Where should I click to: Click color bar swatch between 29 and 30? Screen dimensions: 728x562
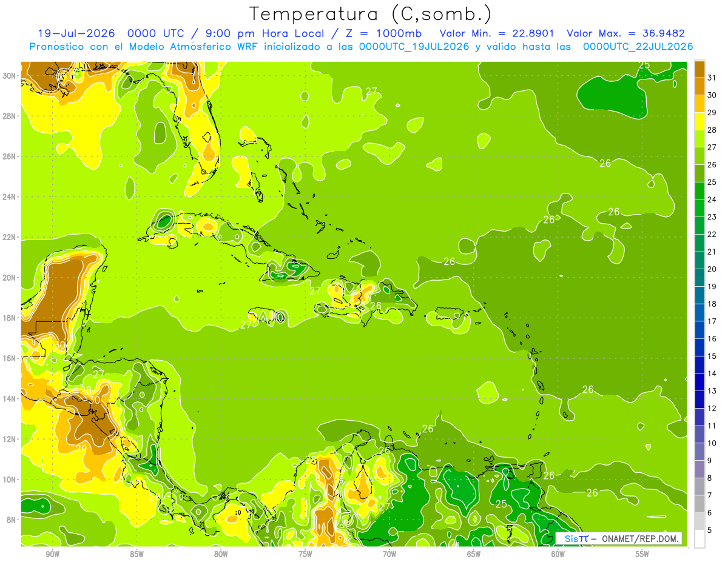click(x=699, y=103)
